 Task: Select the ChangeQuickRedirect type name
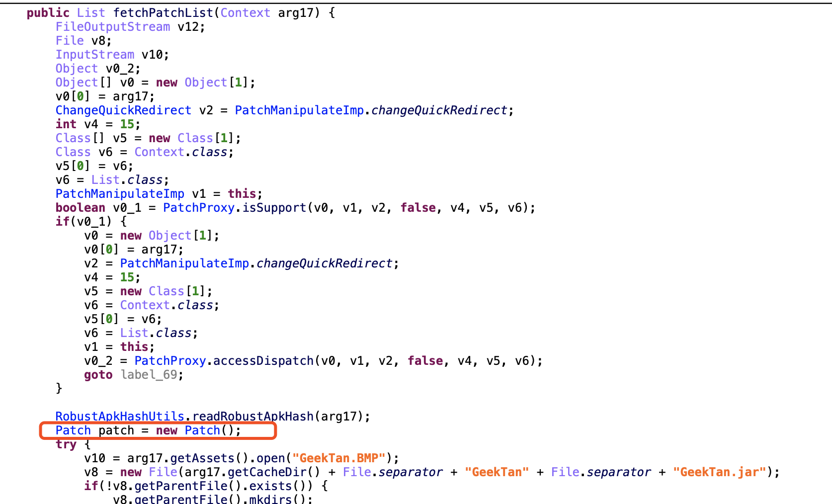(x=123, y=110)
